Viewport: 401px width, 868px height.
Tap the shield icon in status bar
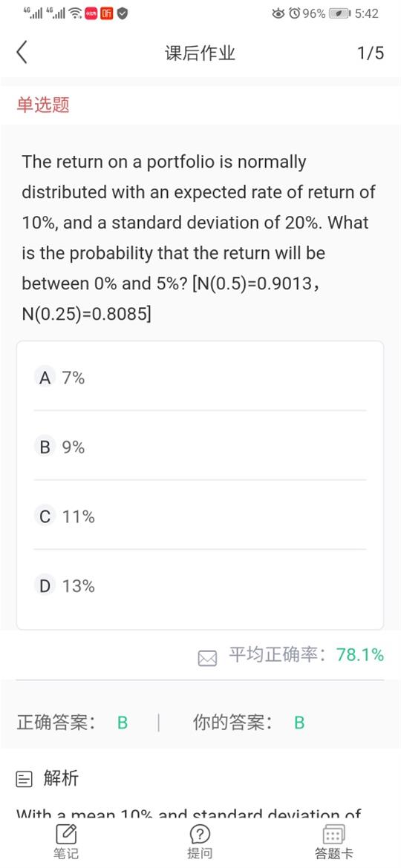tap(123, 13)
